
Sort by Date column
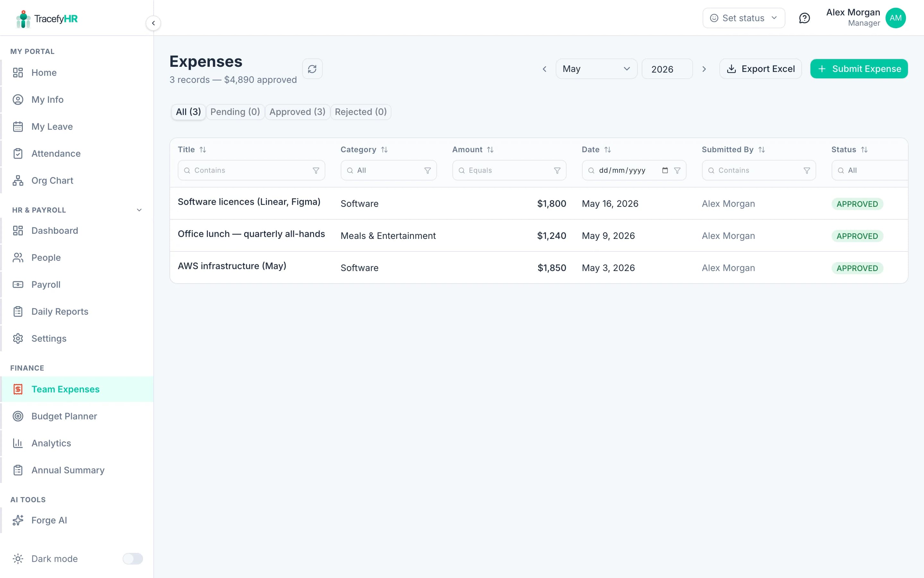tap(607, 149)
